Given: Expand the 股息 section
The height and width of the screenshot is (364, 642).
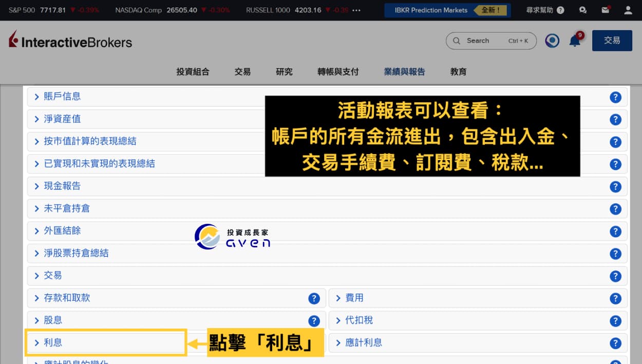Looking at the screenshot, I should (177, 320).
